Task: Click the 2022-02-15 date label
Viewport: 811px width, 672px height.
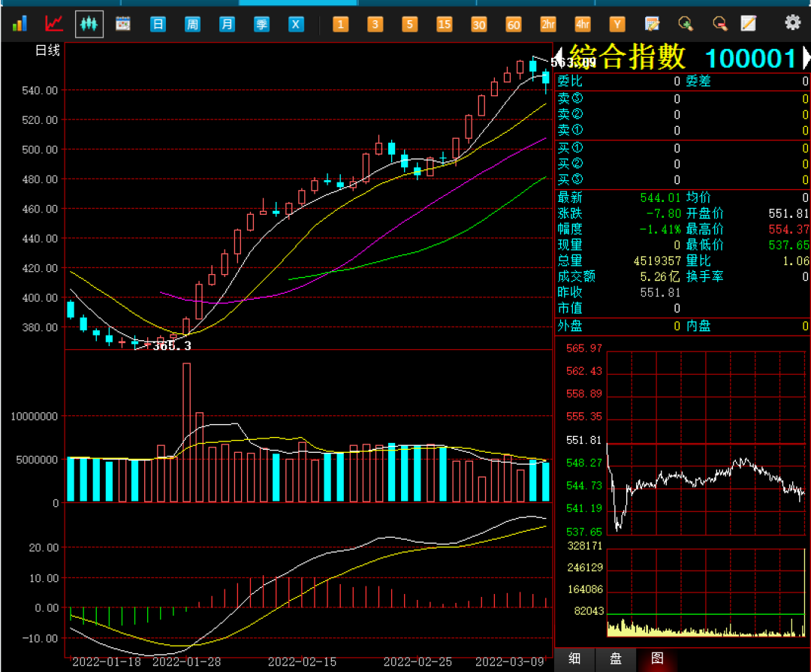Action: [302, 661]
